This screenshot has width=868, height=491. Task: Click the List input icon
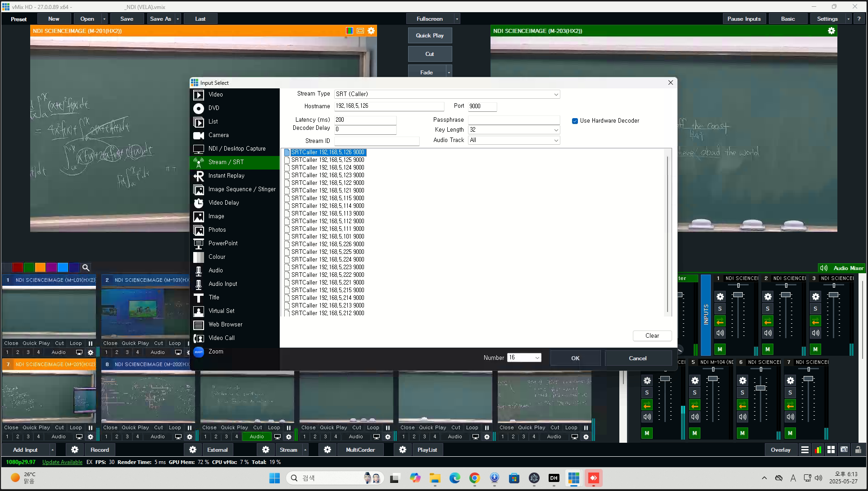point(199,122)
